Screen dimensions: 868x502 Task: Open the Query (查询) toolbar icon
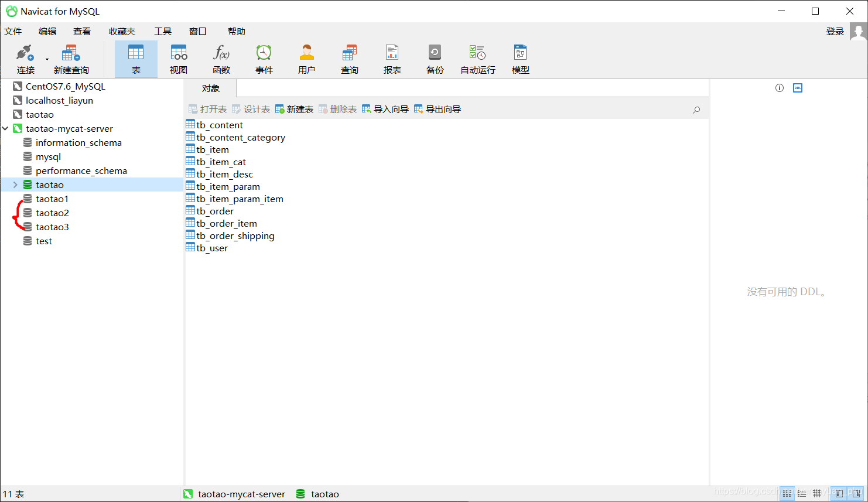pos(350,53)
